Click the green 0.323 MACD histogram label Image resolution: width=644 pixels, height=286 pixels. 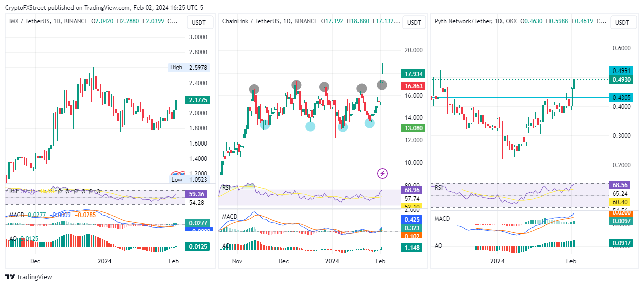[412, 228]
